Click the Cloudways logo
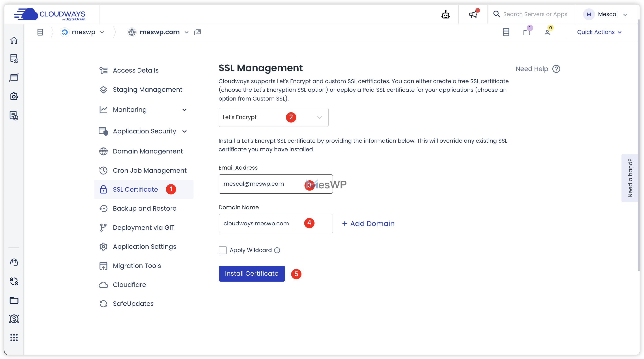 [49, 14]
